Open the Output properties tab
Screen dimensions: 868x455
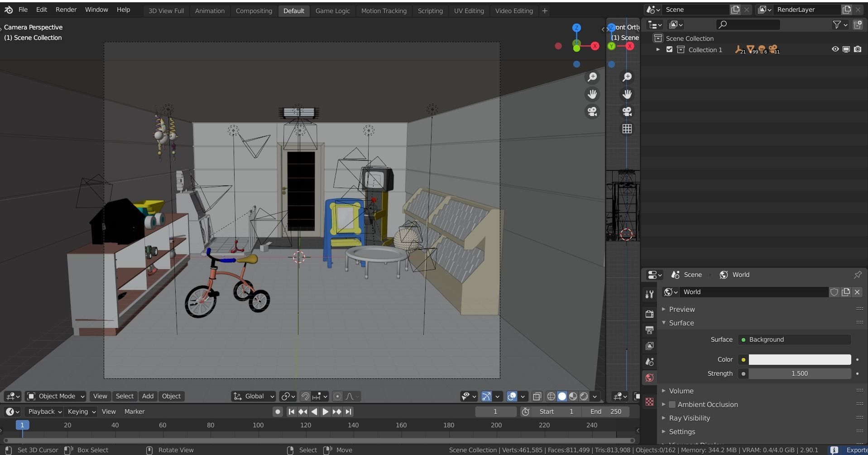pyautogui.click(x=649, y=329)
